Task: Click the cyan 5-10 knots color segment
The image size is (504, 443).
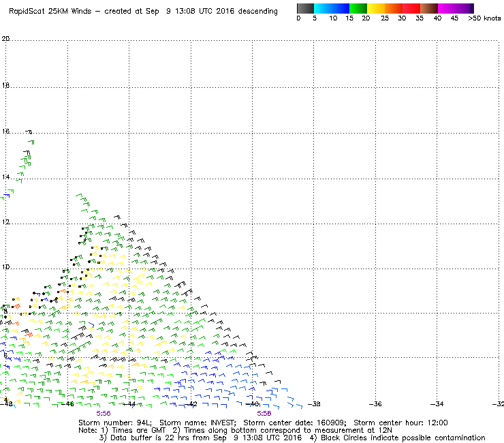Action: pos(323,8)
